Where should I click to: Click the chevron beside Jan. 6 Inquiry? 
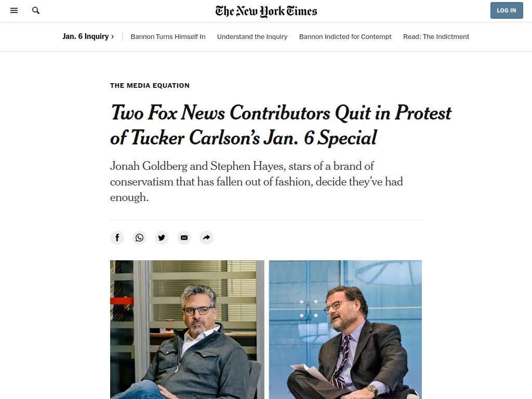(x=112, y=36)
